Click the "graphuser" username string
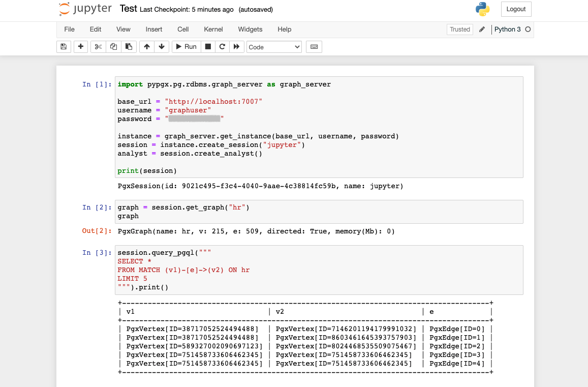This screenshot has height=387, width=588. [x=188, y=110]
